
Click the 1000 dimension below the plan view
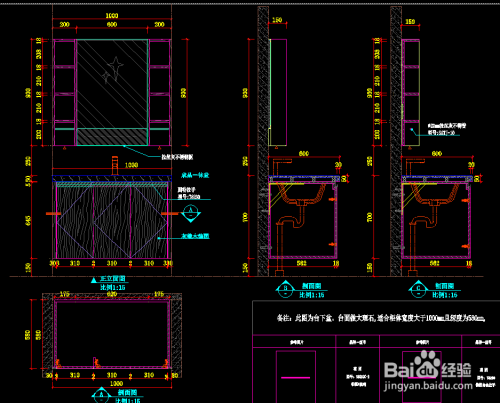coord(117,384)
